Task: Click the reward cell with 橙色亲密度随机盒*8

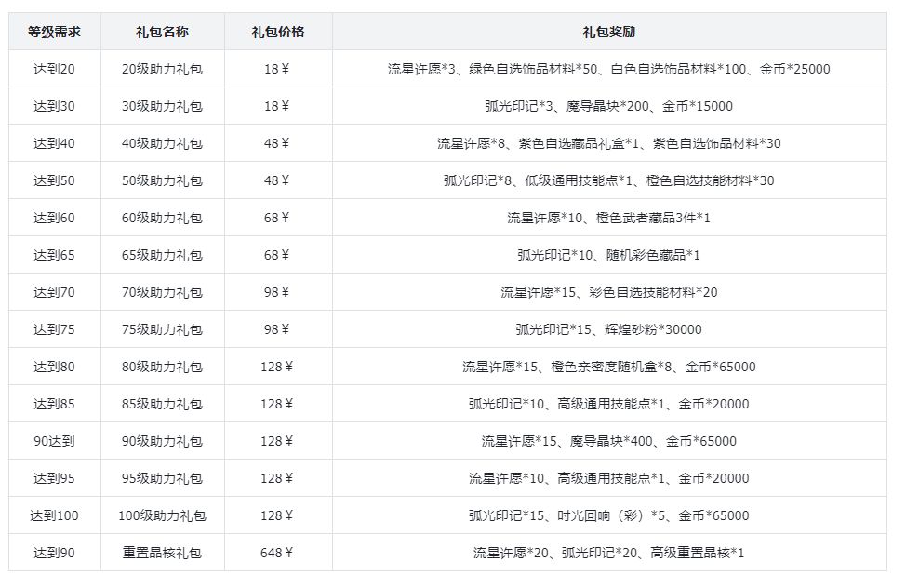Action: 609,367
